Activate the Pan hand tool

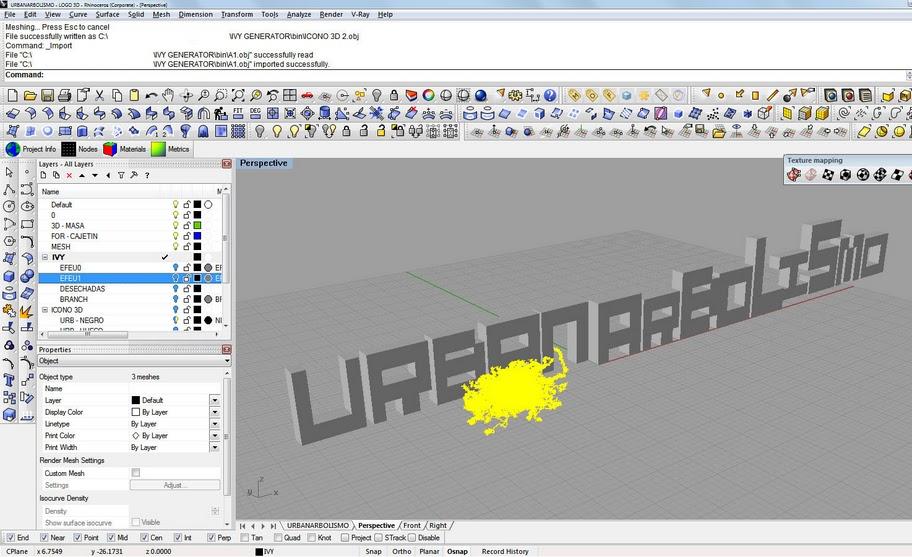pos(169,95)
